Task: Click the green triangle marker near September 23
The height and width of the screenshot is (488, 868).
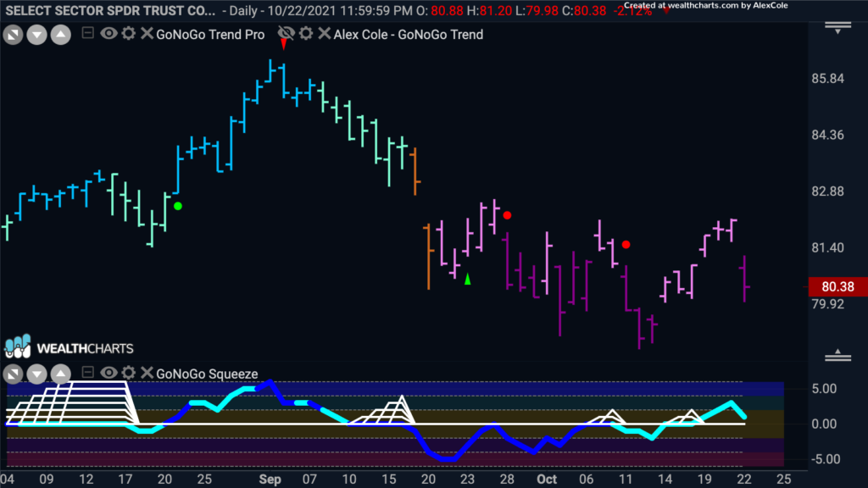Action: [x=468, y=279]
